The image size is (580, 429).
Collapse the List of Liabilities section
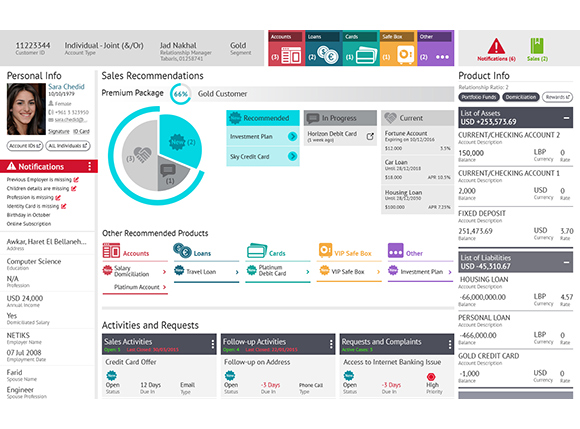tap(566, 262)
